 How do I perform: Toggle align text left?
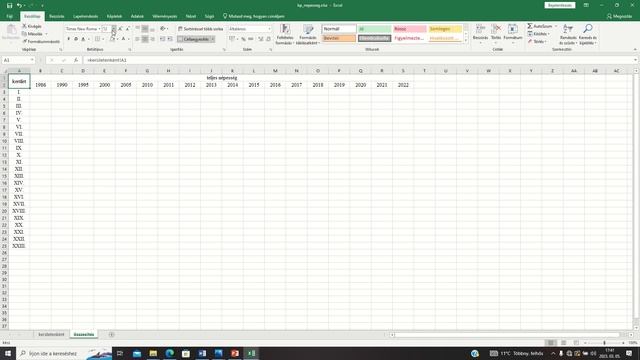coord(138,39)
